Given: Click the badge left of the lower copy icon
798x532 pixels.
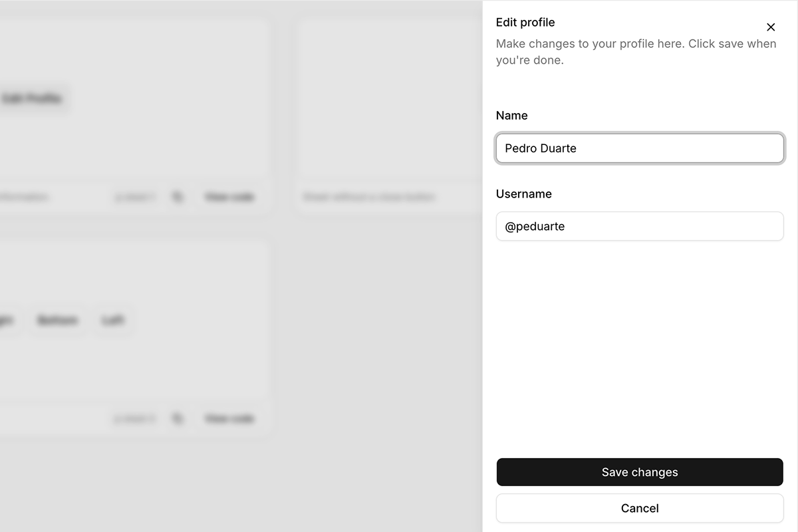Looking at the screenshot, I should point(135,418).
